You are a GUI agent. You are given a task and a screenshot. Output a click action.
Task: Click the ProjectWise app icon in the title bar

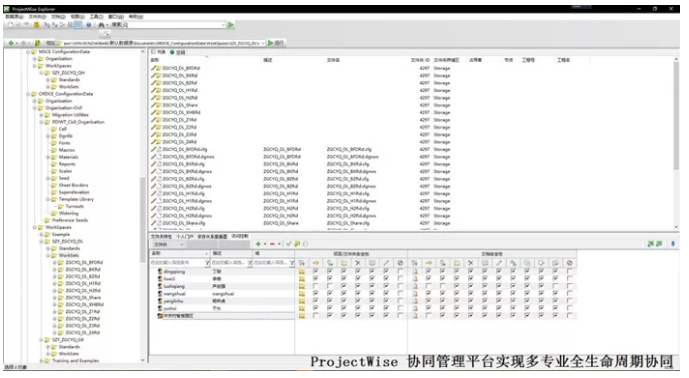[7, 9]
